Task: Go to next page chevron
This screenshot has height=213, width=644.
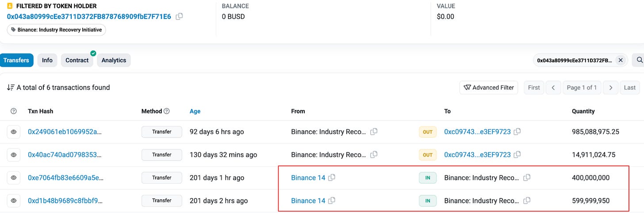Action: (610, 87)
